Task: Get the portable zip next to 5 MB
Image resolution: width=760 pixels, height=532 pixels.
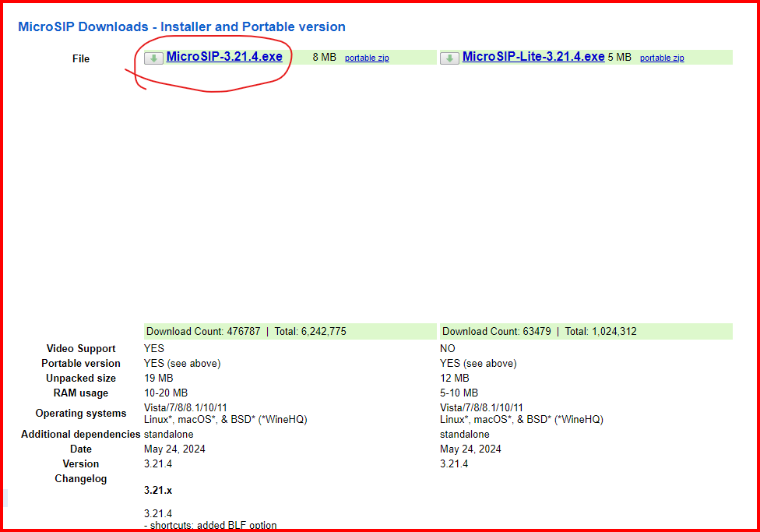Action: (662, 58)
